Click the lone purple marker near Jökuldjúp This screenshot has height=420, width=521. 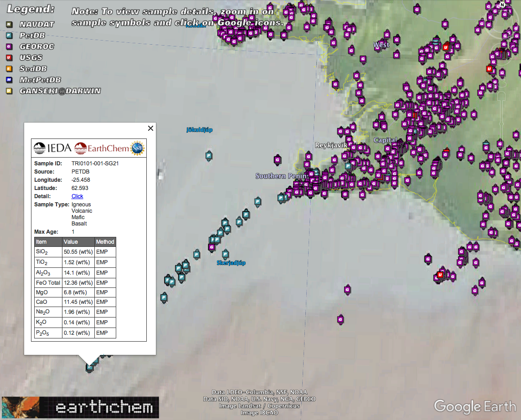tap(277, 160)
